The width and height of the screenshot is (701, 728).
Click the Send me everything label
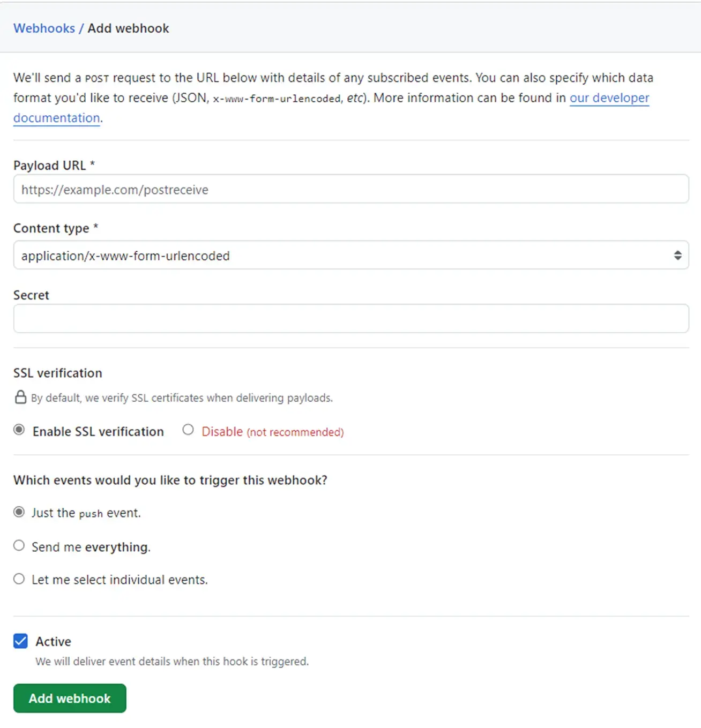click(x=91, y=547)
